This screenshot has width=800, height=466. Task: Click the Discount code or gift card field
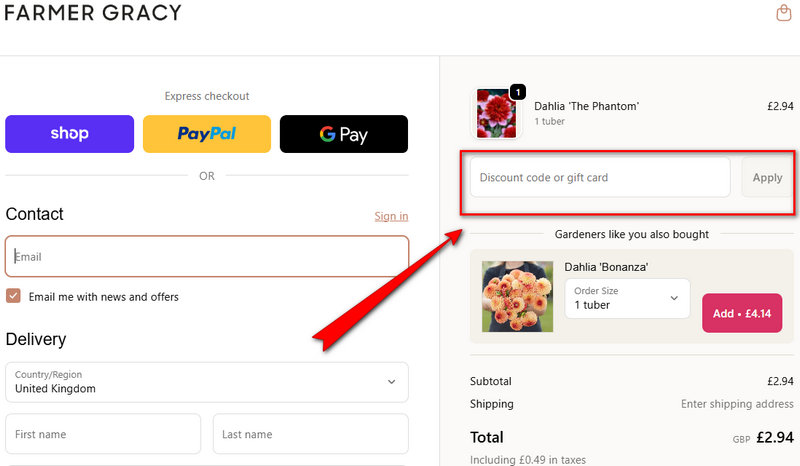click(600, 177)
